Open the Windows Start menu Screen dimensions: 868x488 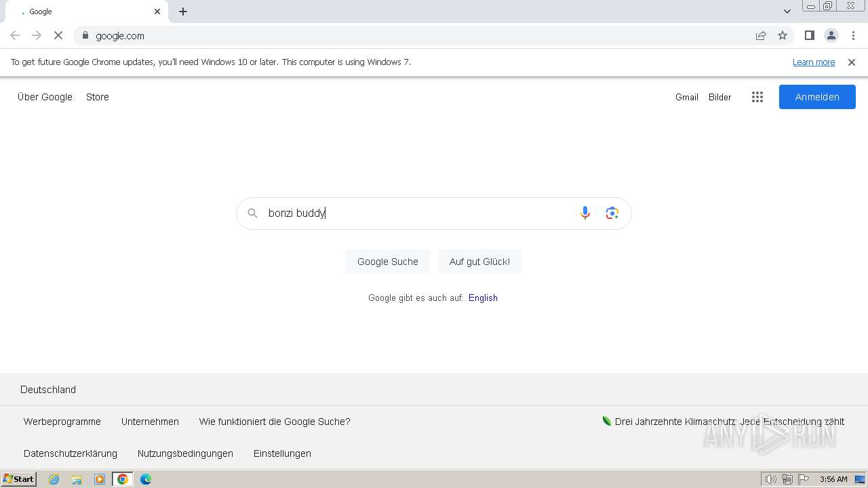(19, 479)
